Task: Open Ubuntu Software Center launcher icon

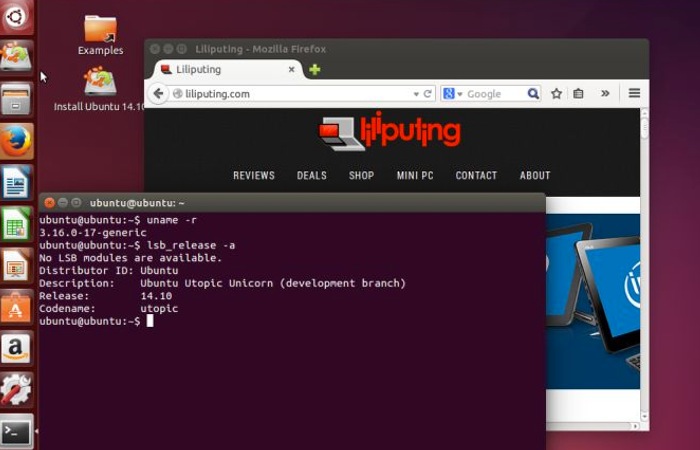Action: pyautogui.click(x=17, y=307)
